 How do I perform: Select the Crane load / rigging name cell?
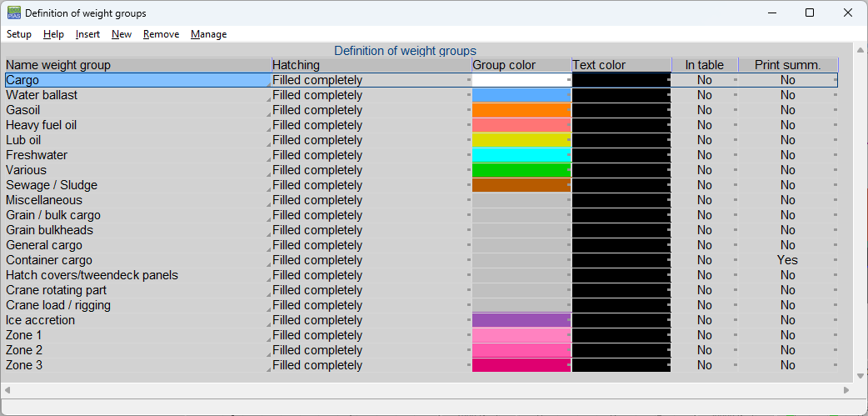point(138,305)
